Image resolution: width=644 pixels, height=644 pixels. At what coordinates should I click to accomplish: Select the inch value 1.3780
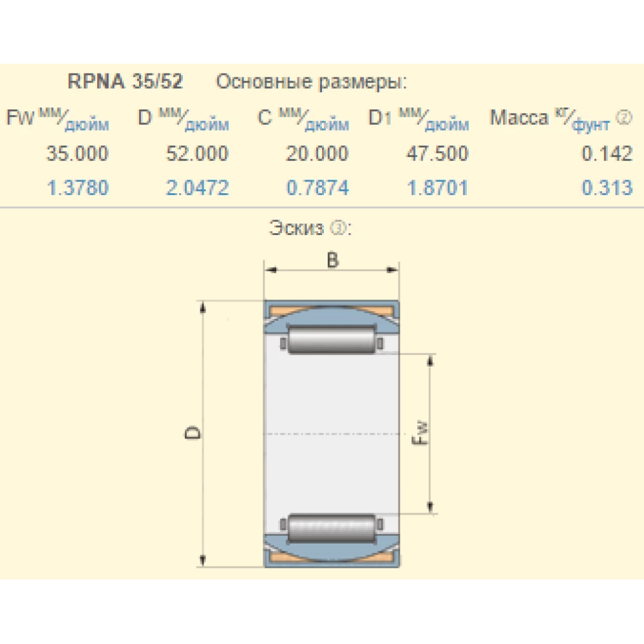coord(78,187)
